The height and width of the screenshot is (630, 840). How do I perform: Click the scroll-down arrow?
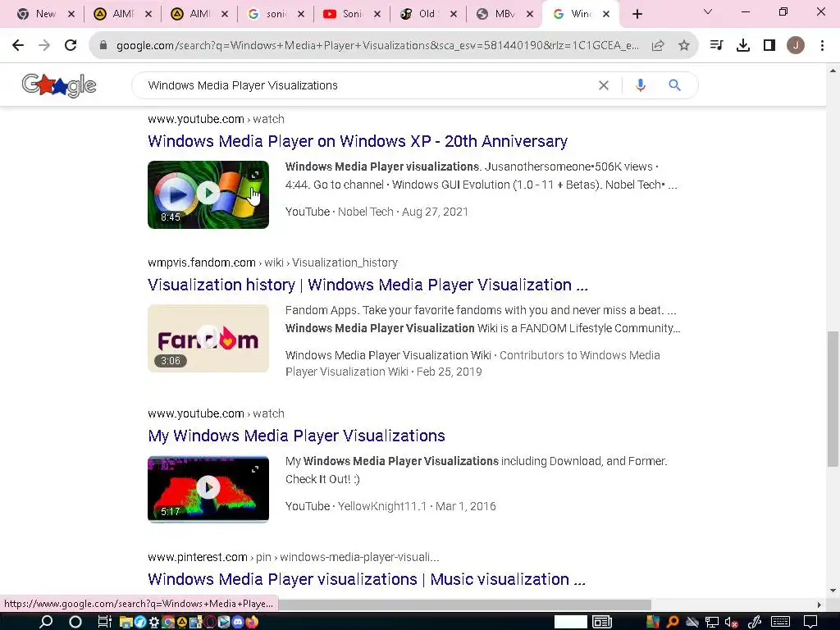tap(833, 591)
